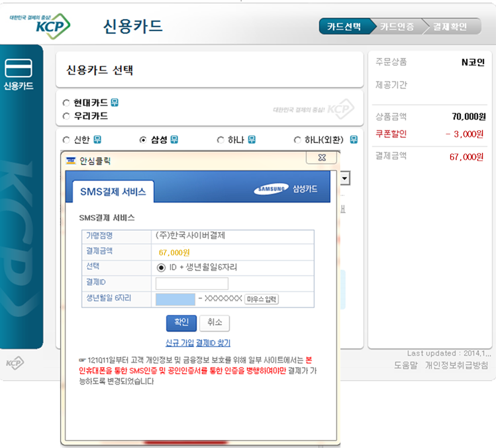Open the info icon next to 하나(외환)
This screenshot has width=496, height=448.
[354, 140]
